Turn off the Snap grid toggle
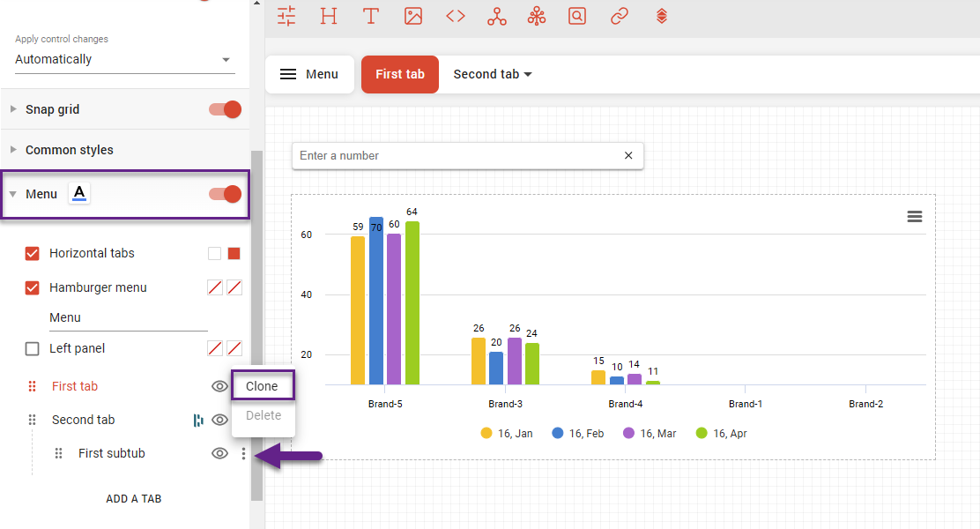This screenshot has width=980, height=529. pos(225,109)
